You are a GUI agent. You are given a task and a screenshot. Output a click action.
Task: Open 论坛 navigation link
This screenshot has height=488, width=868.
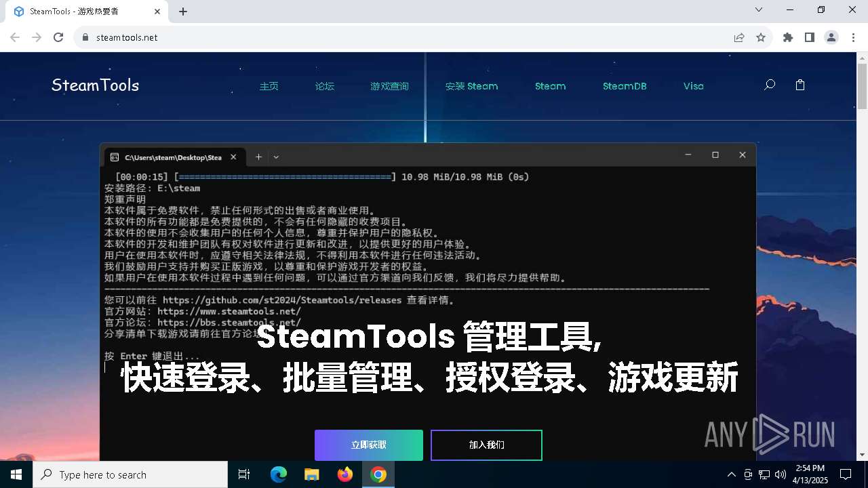pos(325,86)
